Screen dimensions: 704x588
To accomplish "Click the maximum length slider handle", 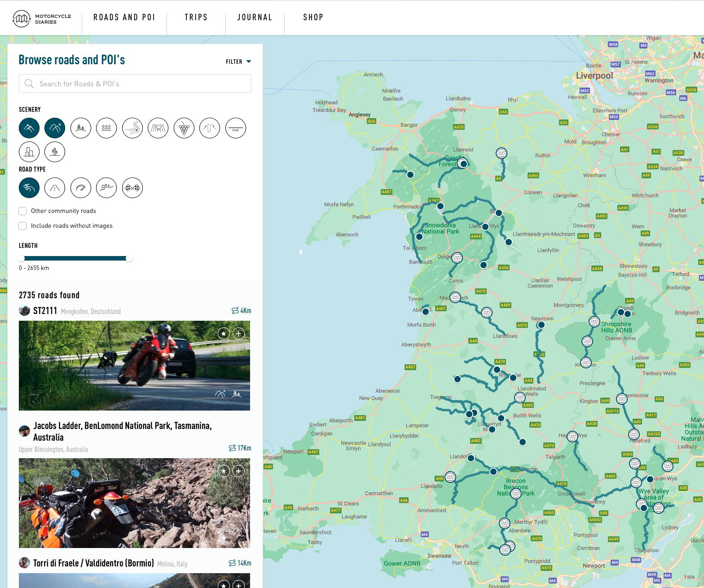I will tap(129, 258).
